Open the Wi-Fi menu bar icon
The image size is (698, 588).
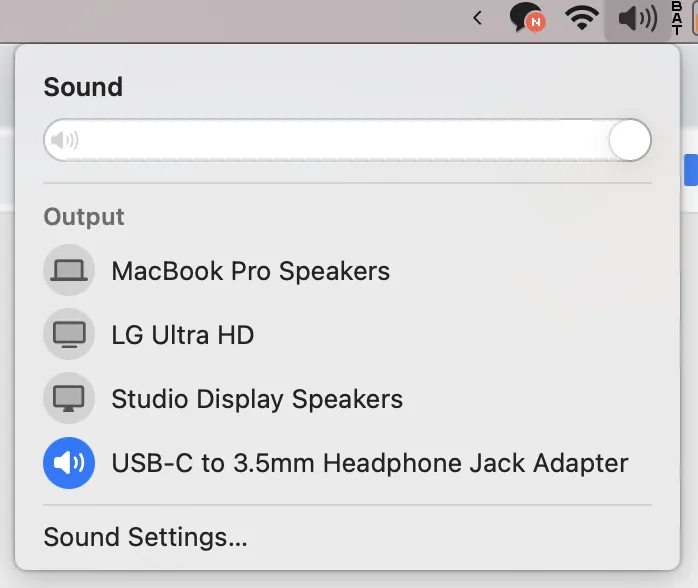pos(581,18)
